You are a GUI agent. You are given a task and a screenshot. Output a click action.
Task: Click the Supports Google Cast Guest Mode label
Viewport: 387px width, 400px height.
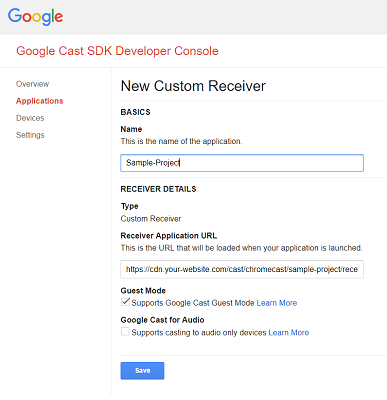tap(193, 303)
